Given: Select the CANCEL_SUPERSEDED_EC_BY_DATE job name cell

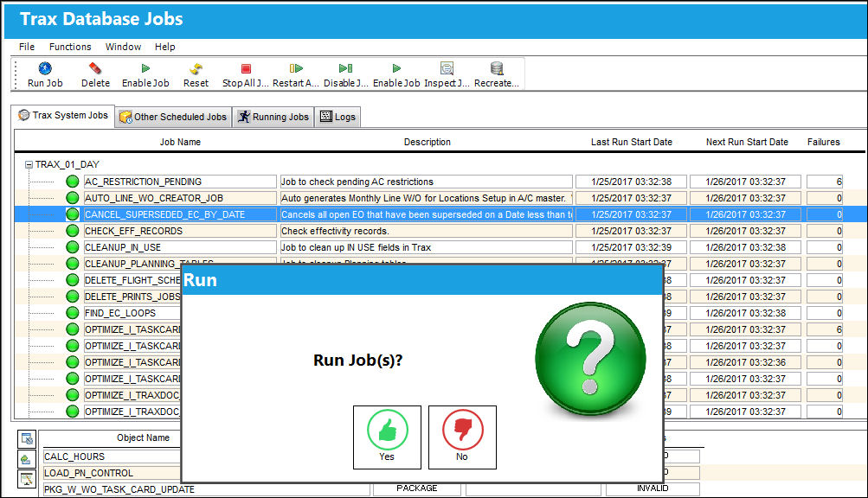Looking at the screenshot, I should pos(180,214).
